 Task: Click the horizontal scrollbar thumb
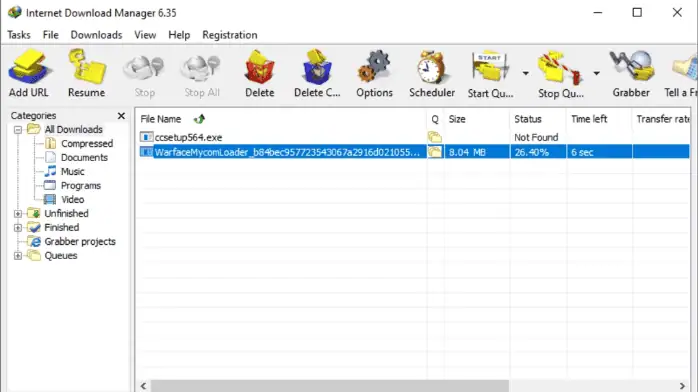pos(329,386)
